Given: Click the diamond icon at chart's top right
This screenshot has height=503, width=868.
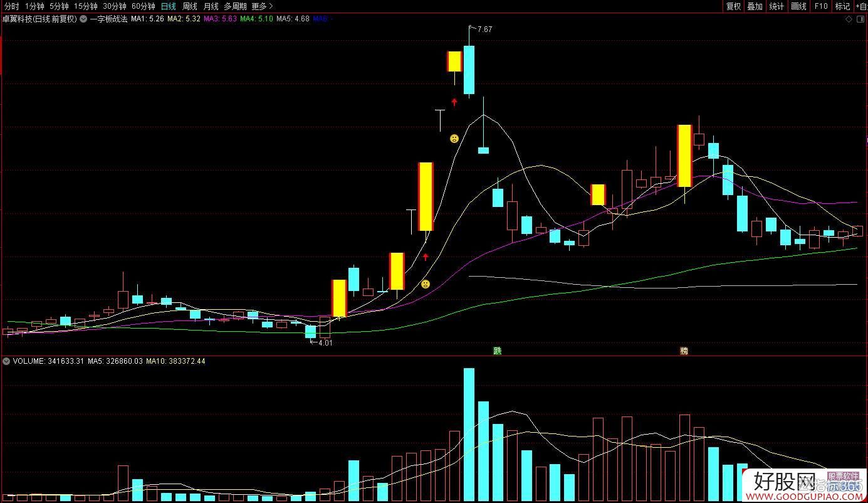Looking at the screenshot, I should click(x=849, y=19).
